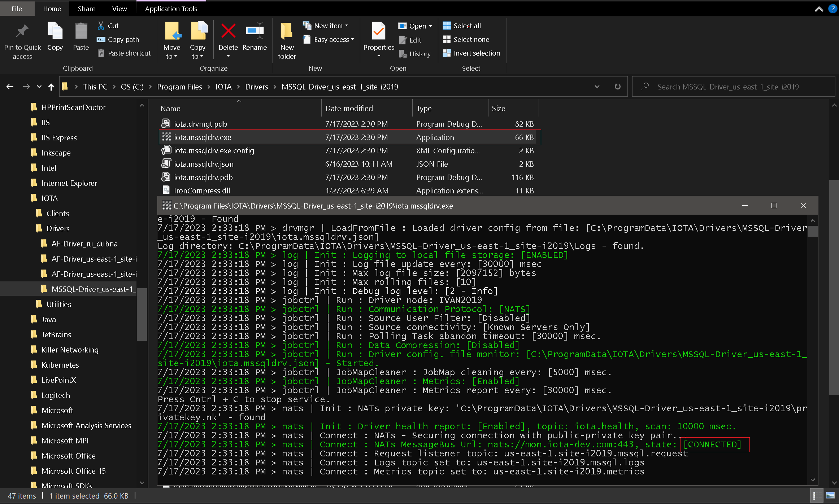Click OS (C:) breadcrumb

132,87
